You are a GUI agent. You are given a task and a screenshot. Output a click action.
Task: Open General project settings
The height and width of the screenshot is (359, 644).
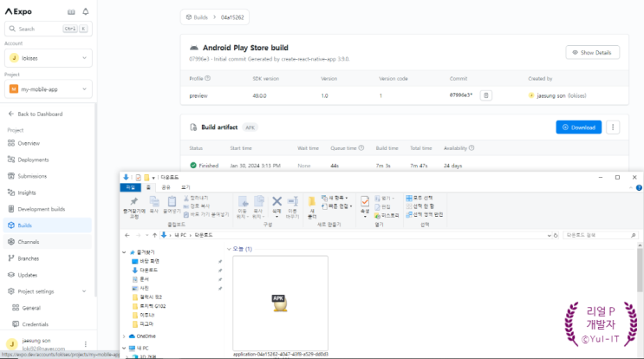pos(27,308)
